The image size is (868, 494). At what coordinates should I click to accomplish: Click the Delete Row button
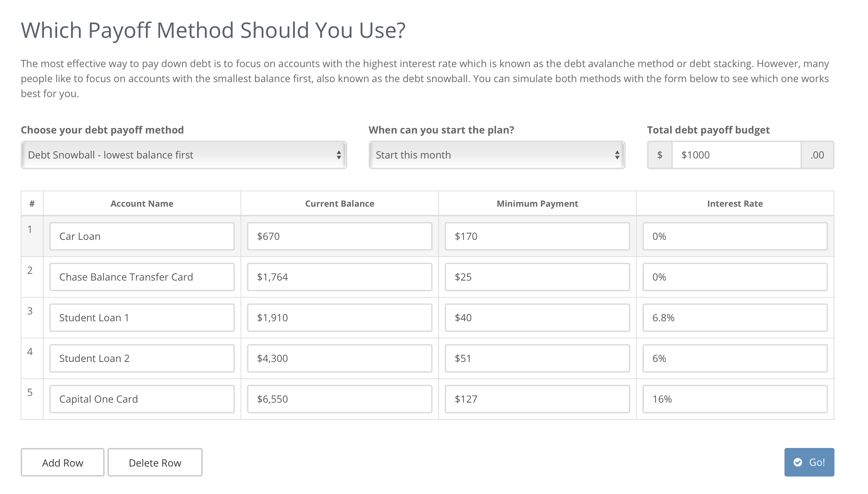(155, 462)
